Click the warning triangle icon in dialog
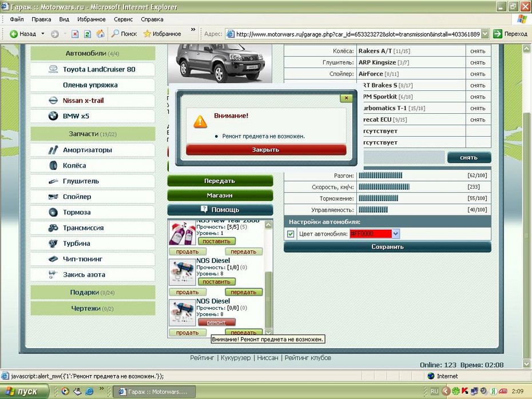This screenshot has width=532, height=399. click(x=200, y=122)
